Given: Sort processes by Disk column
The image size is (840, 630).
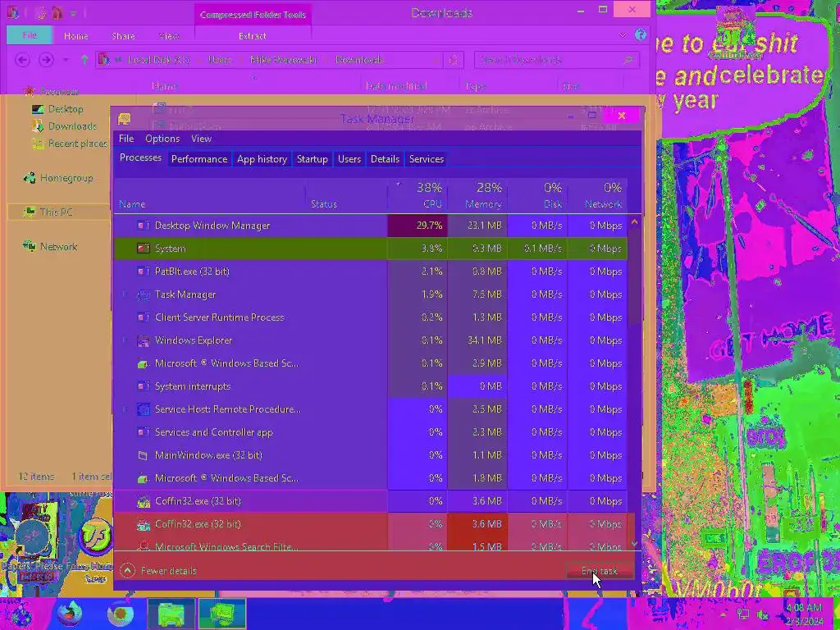Looking at the screenshot, I should tap(538, 195).
